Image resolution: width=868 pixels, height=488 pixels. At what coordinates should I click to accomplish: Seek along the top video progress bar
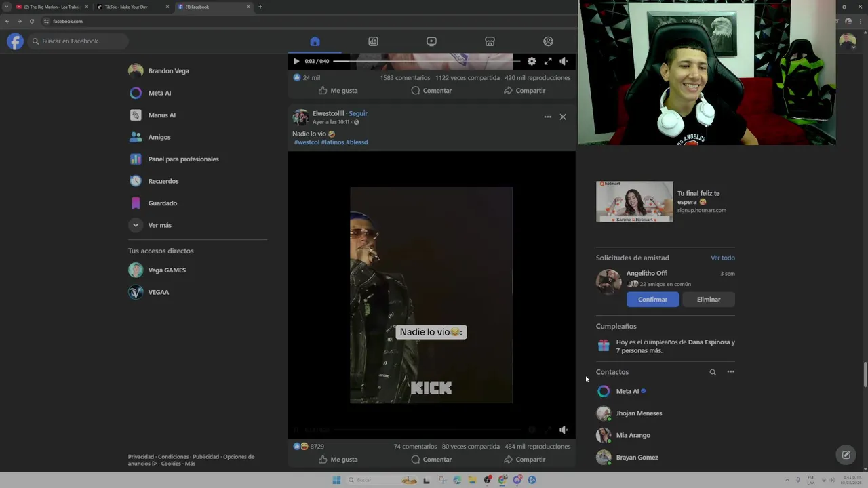click(427, 61)
